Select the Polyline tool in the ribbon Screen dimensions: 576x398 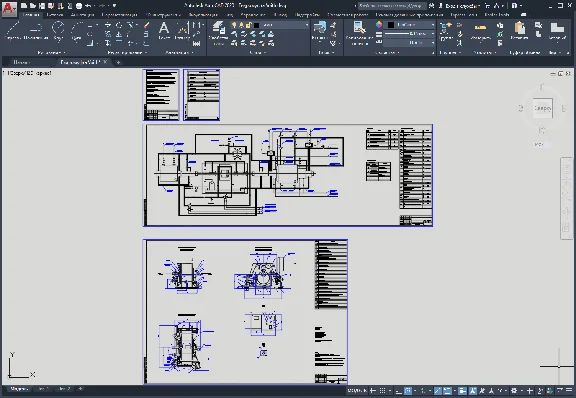(36, 31)
